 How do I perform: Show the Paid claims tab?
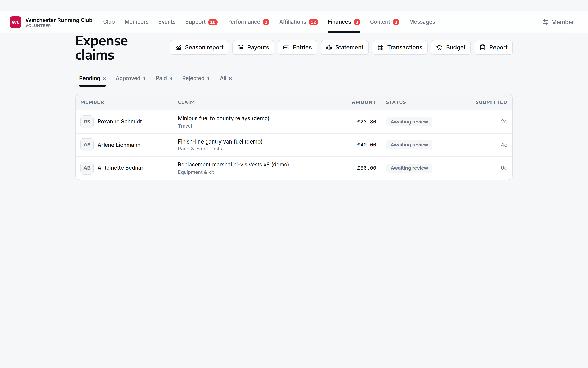(164, 78)
